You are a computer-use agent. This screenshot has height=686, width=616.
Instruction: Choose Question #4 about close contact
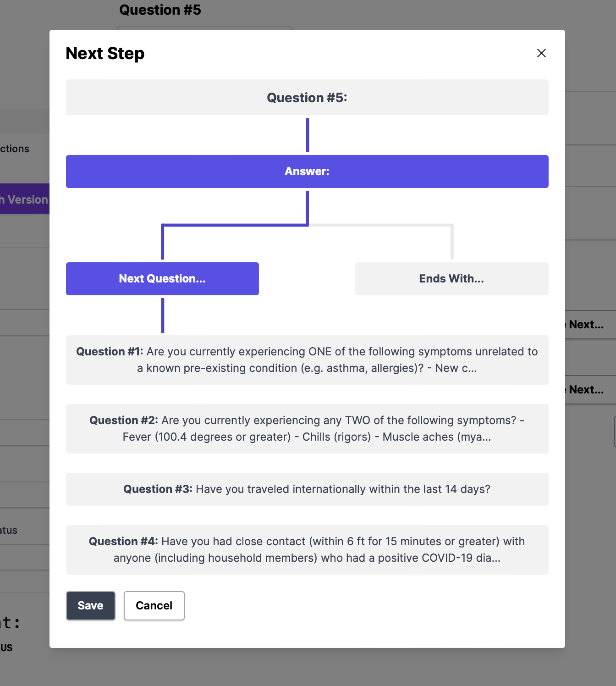(307, 550)
